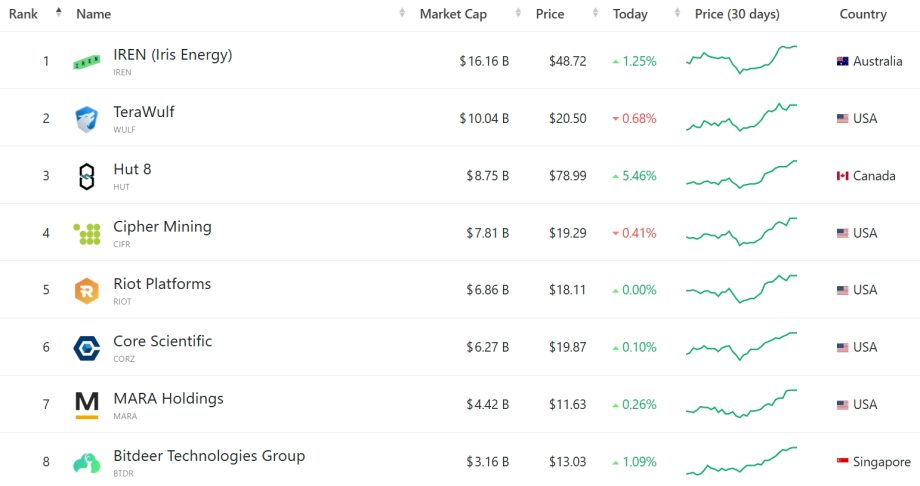
Task: Click the Cipher Mining green dots logo
Action: coord(87,234)
